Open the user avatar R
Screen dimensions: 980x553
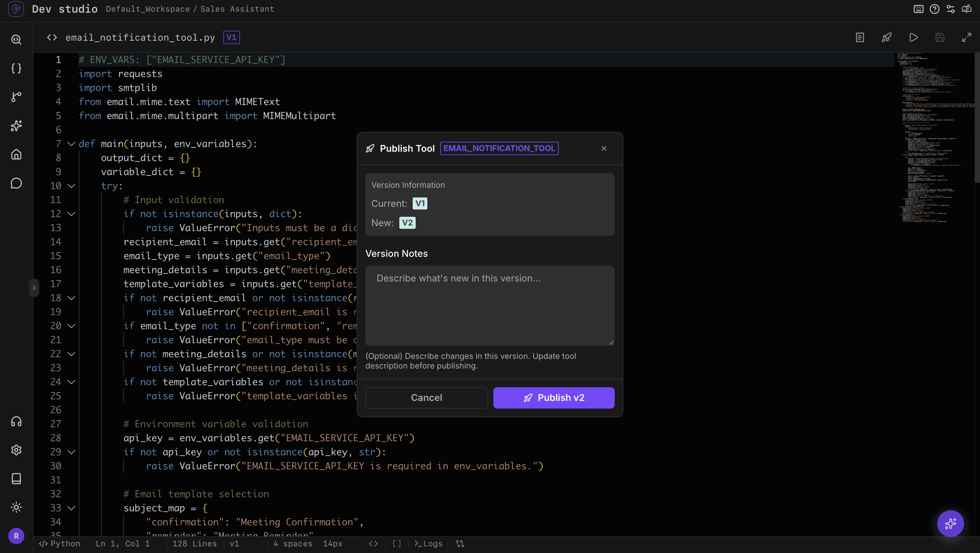(x=16, y=536)
